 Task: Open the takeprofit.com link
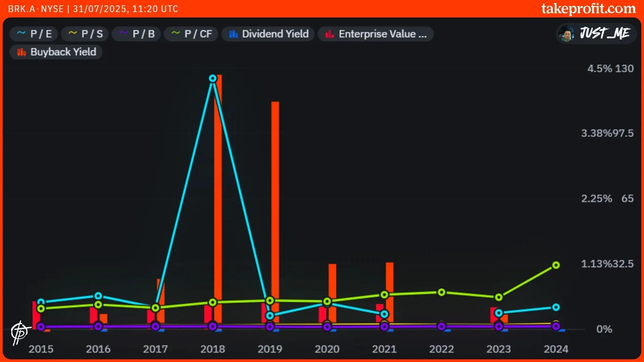pos(588,9)
